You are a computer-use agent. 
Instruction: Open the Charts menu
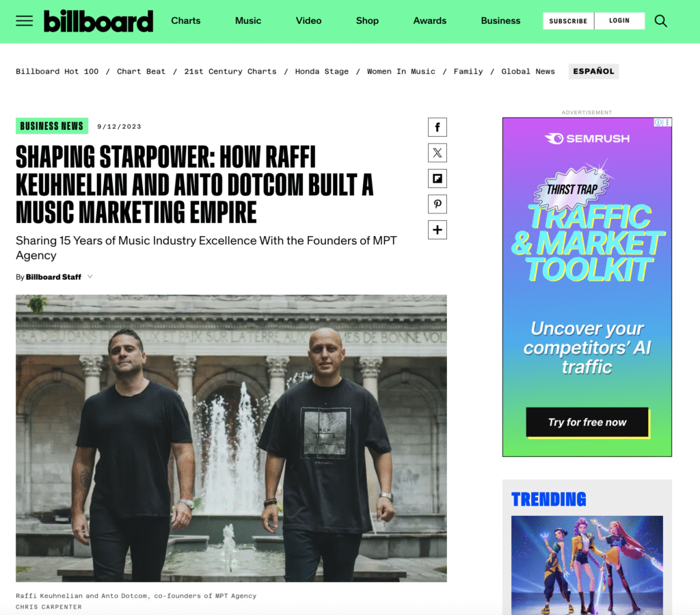pyautogui.click(x=186, y=21)
